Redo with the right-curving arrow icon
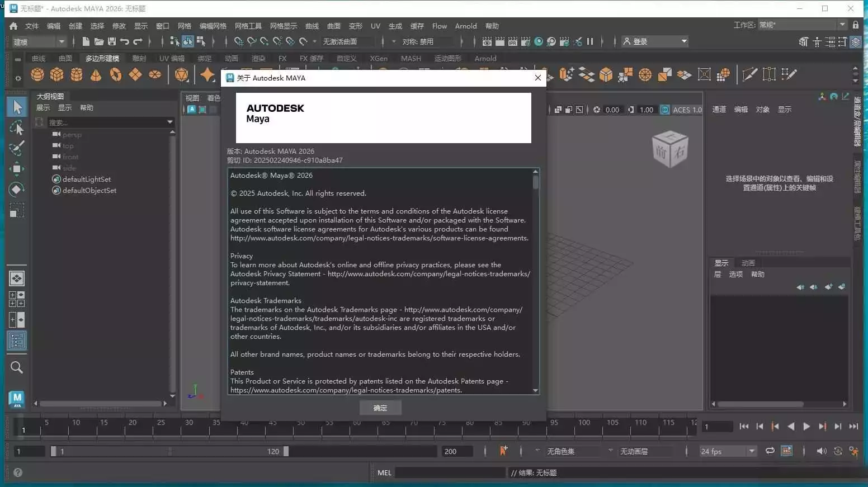The image size is (868, 487). [x=138, y=41]
